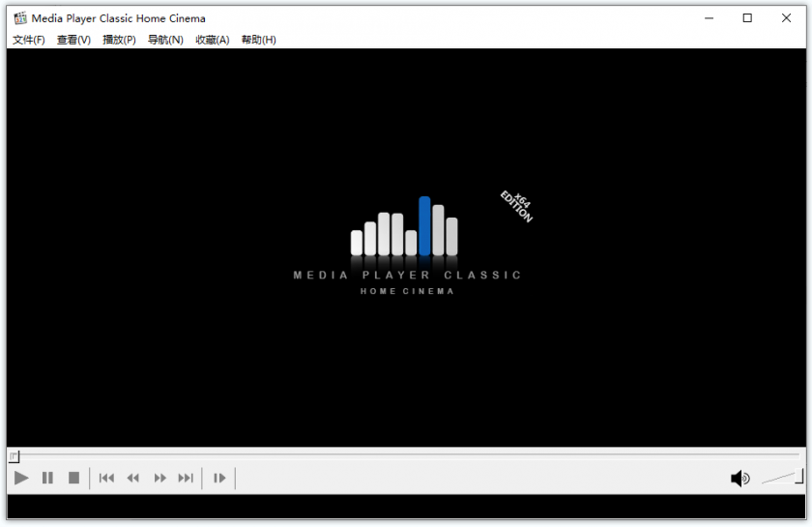Image resolution: width=812 pixels, height=527 pixels.
Task: Mute audio with the speaker icon
Action: pos(740,479)
